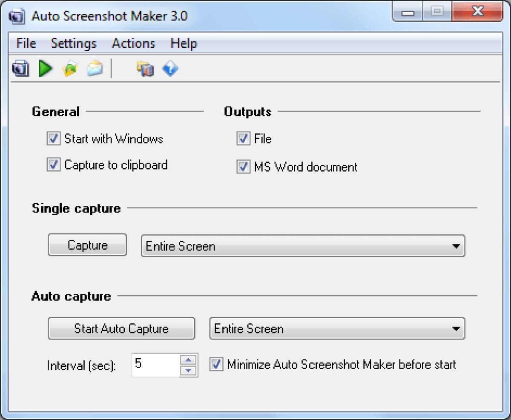
Task: Open the Settings menu
Action: tap(73, 43)
